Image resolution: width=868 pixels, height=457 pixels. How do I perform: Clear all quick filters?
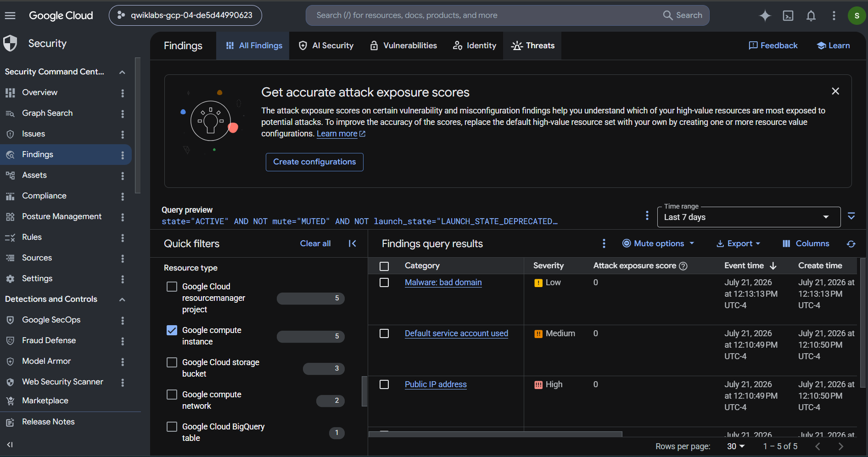[x=315, y=243]
